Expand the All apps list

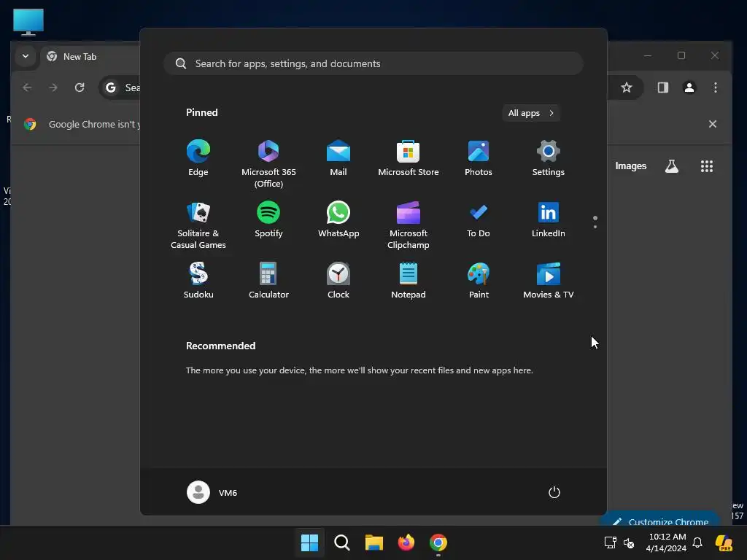tap(531, 113)
